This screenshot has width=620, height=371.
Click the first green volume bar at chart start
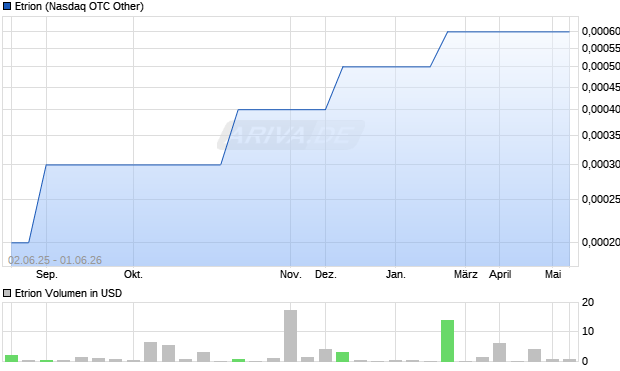pos(11,358)
